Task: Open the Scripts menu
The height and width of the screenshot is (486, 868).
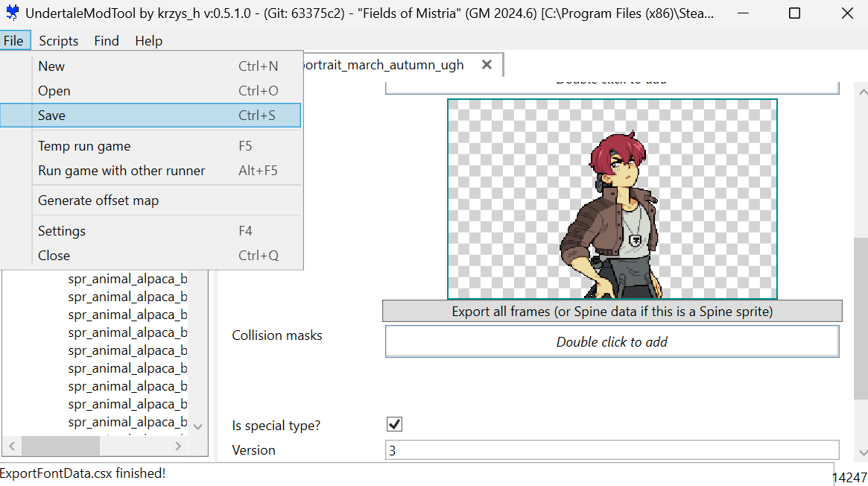Action: pos(58,40)
